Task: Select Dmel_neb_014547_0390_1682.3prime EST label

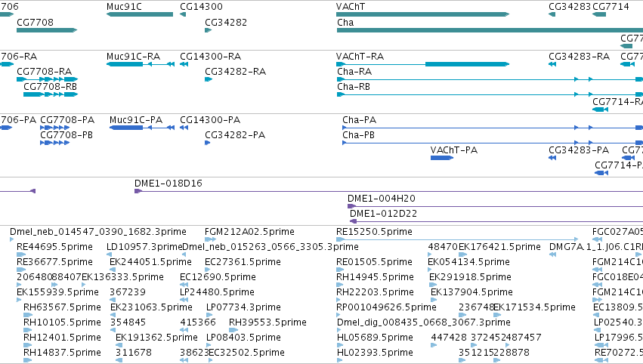Action: click(98, 232)
